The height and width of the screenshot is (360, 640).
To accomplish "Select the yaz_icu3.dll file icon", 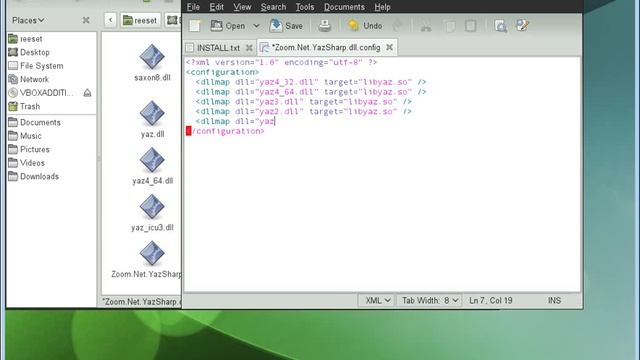I will click(152, 207).
